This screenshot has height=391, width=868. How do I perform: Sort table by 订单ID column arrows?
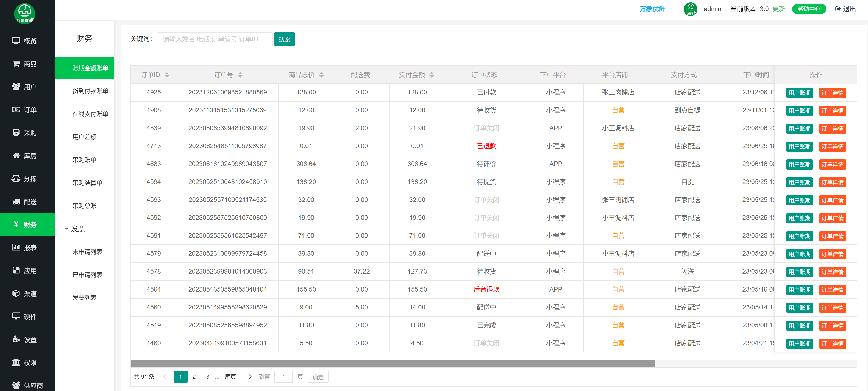pyautogui.click(x=167, y=75)
